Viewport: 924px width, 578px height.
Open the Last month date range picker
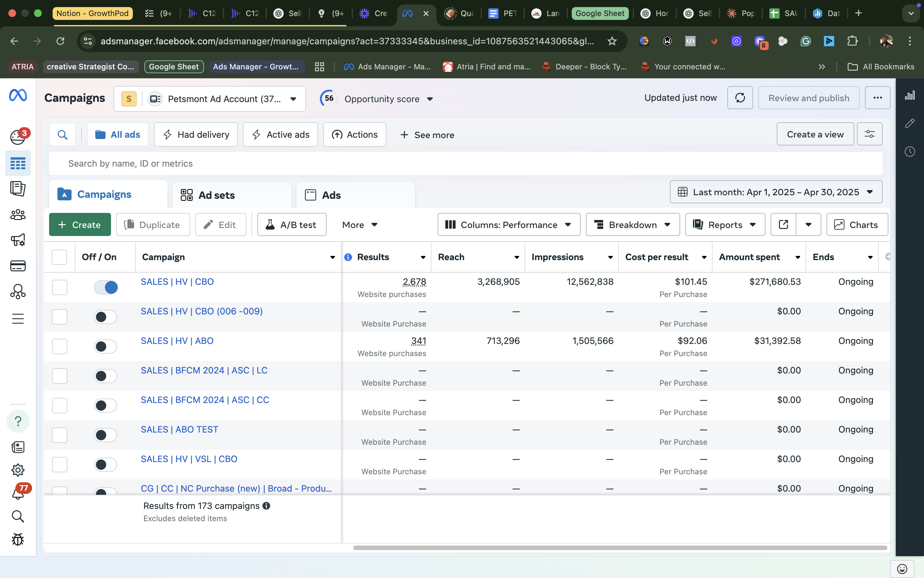776,192
